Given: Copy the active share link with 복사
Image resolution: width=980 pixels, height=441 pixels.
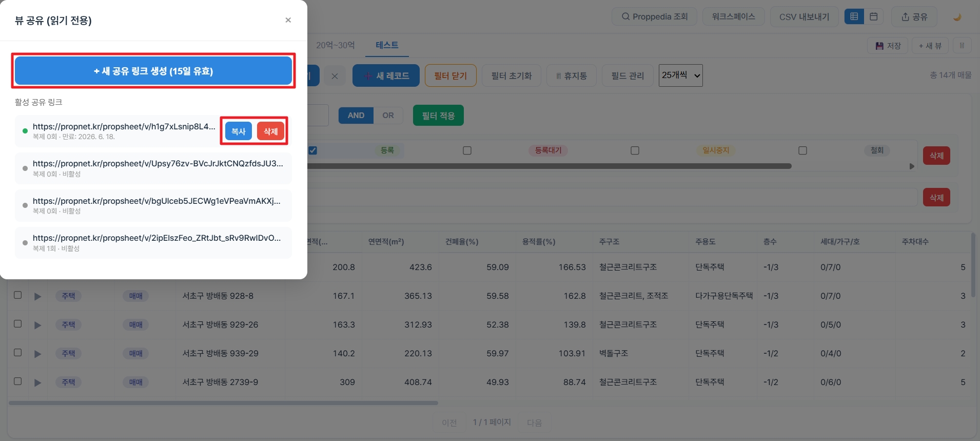Looking at the screenshot, I should [239, 131].
